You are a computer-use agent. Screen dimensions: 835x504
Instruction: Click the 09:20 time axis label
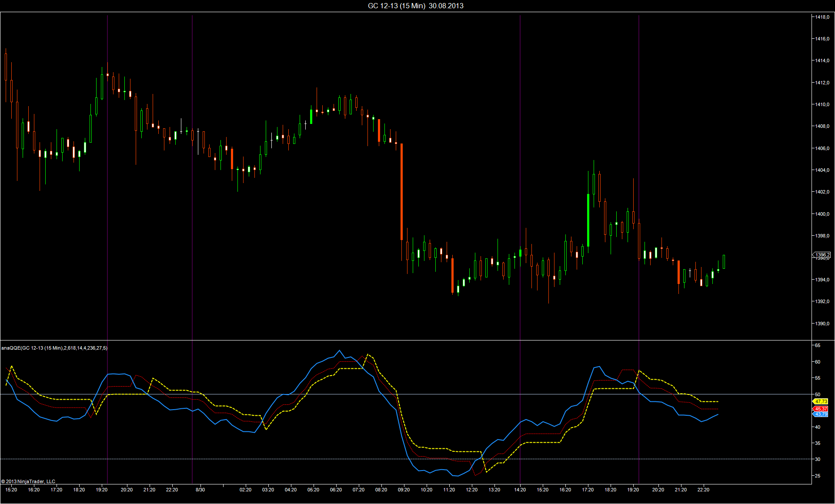[404, 490]
